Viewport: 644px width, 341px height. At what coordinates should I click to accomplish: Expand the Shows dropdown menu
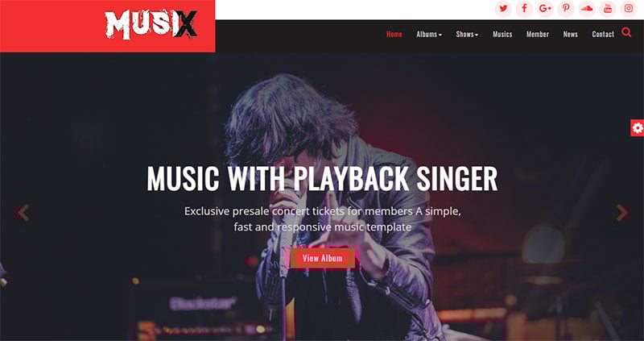point(467,35)
